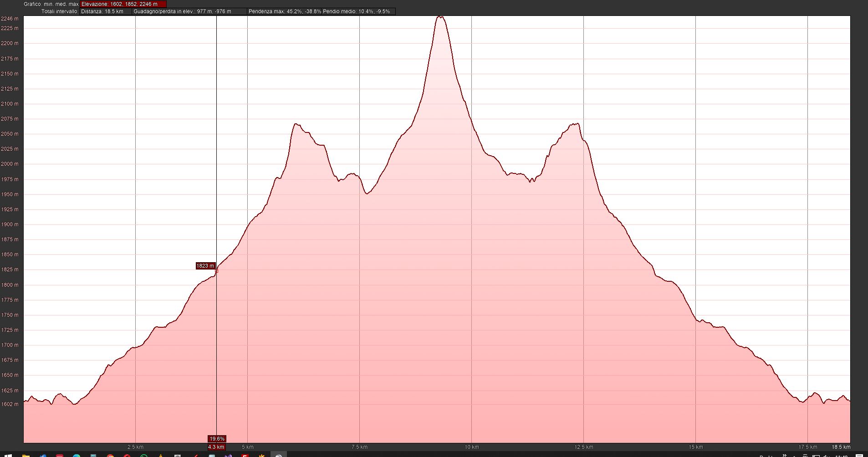868x457 pixels.
Task: Click the 10 km distance axis label
Action: [471, 447]
